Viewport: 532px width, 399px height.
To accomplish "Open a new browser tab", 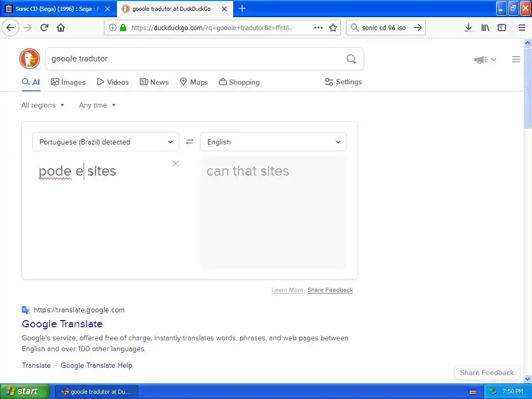I will [x=242, y=8].
